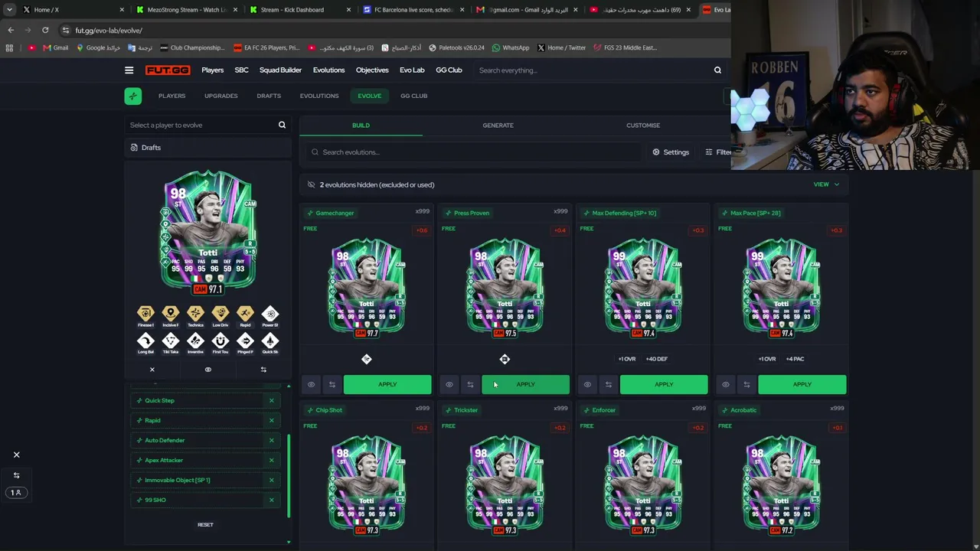The width and height of the screenshot is (980, 551).
Task: Open the Squad Builder menu
Action: point(280,70)
